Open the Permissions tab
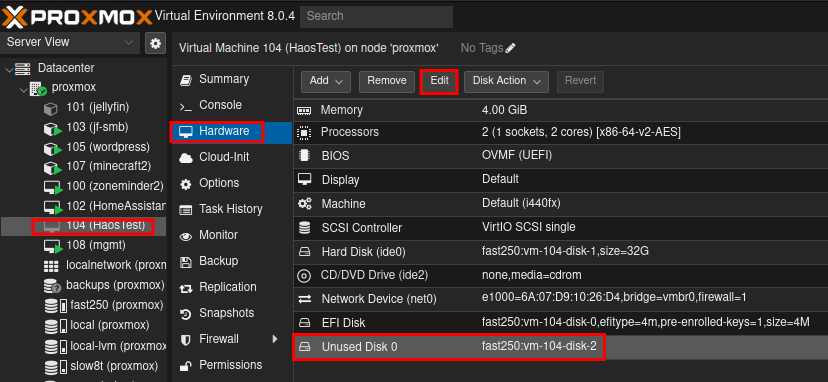This screenshot has height=382, width=828. coord(231,365)
